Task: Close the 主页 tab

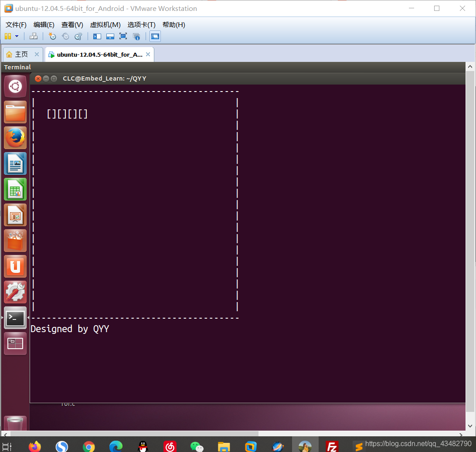Action: click(37, 54)
